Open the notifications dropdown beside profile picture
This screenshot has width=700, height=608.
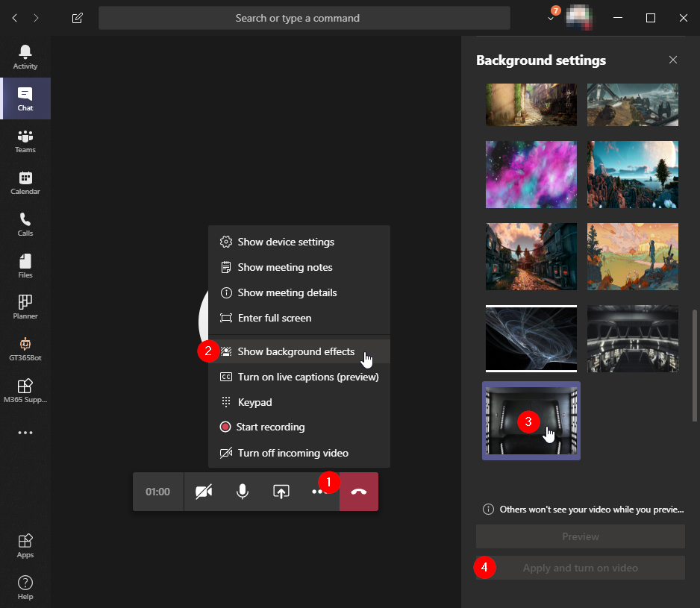(551, 18)
